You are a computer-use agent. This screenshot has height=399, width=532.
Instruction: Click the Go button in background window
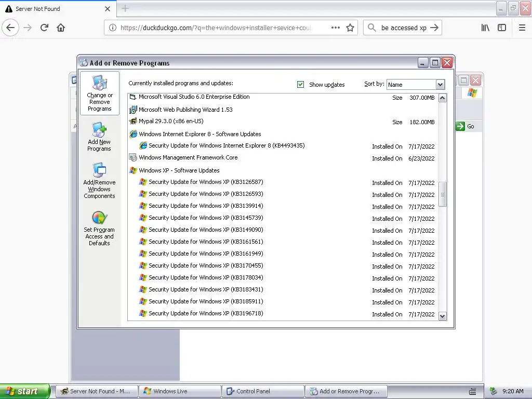coord(465,126)
